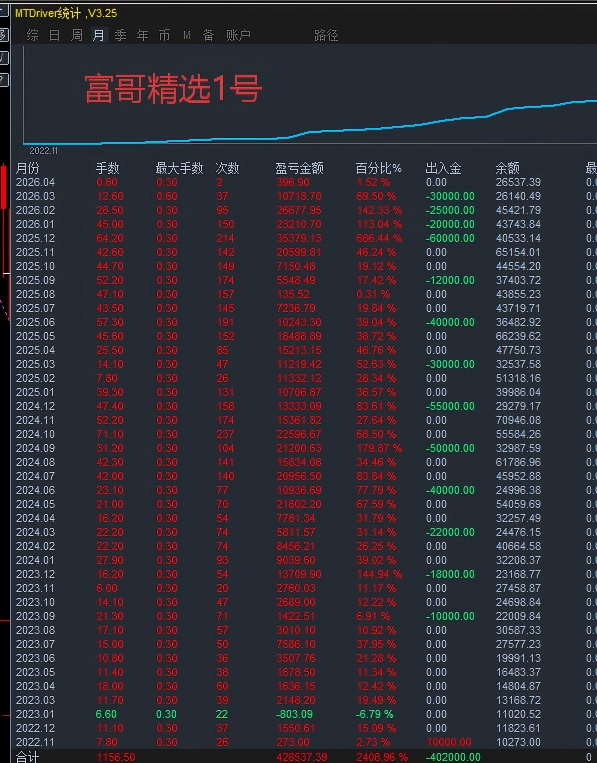Select balance value 10273.00
This screenshot has height=763, width=597.
518,743
